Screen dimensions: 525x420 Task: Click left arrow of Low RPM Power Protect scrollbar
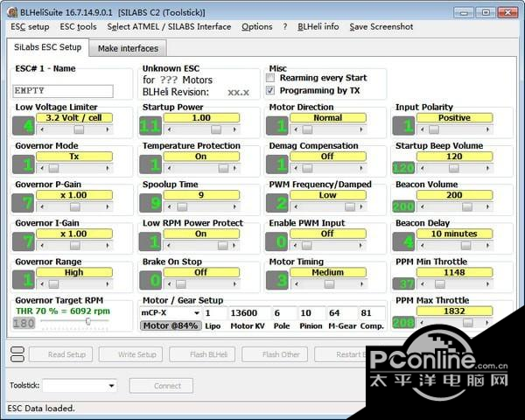coord(169,246)
